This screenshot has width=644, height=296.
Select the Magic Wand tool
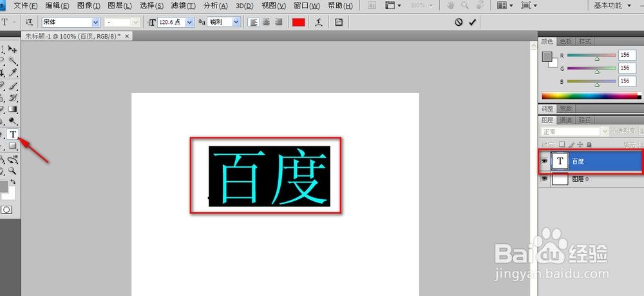pyautogui.click(x=12, y=61)
